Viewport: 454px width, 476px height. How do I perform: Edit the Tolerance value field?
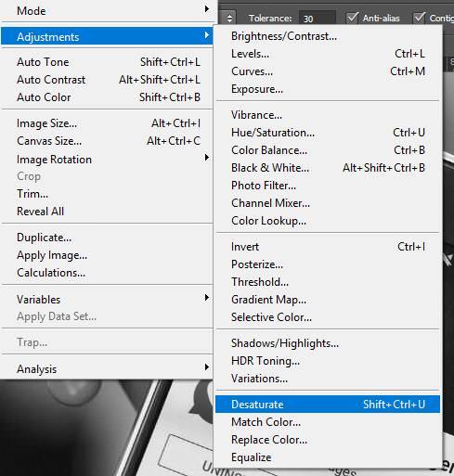pyautogui.click(x=317, y=19)
